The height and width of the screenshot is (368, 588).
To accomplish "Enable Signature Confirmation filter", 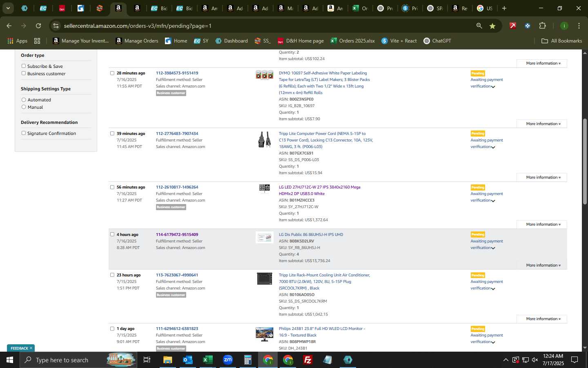I will click(x=24, y=133).
